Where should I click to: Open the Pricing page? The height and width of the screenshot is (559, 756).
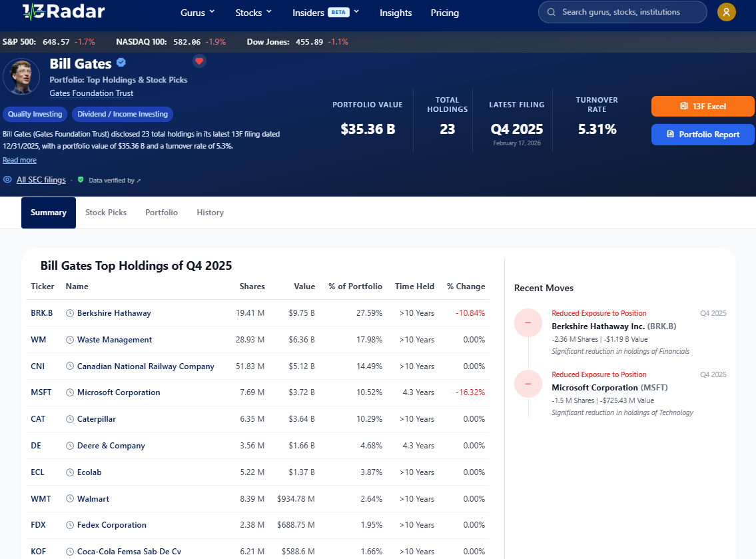[444, 13]
